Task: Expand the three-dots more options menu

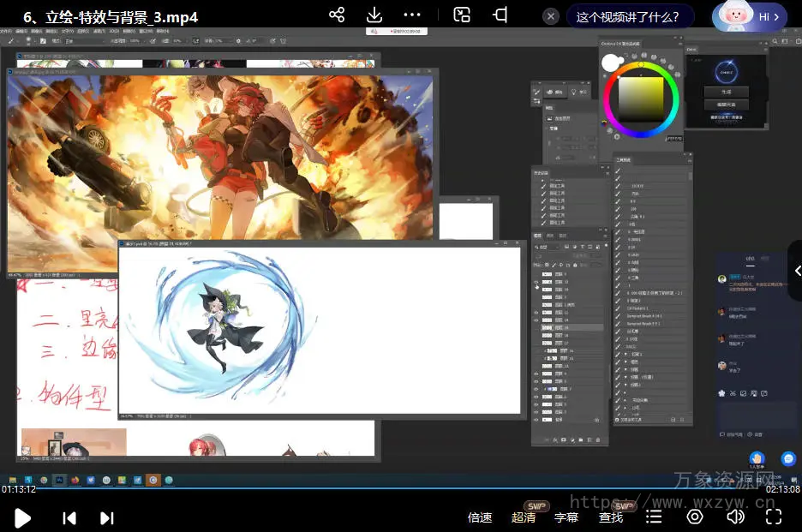Action: pyautogui.click(x=412, y=15)
